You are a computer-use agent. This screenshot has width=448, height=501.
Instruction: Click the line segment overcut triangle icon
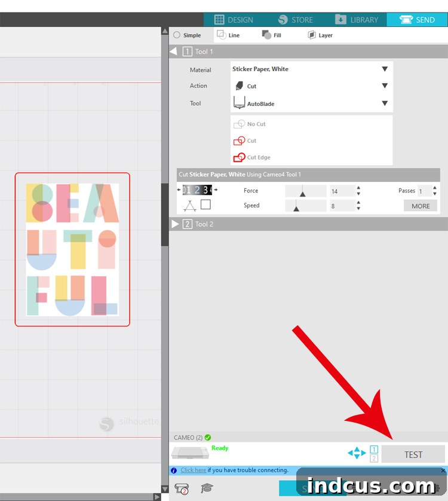[190, 206]
